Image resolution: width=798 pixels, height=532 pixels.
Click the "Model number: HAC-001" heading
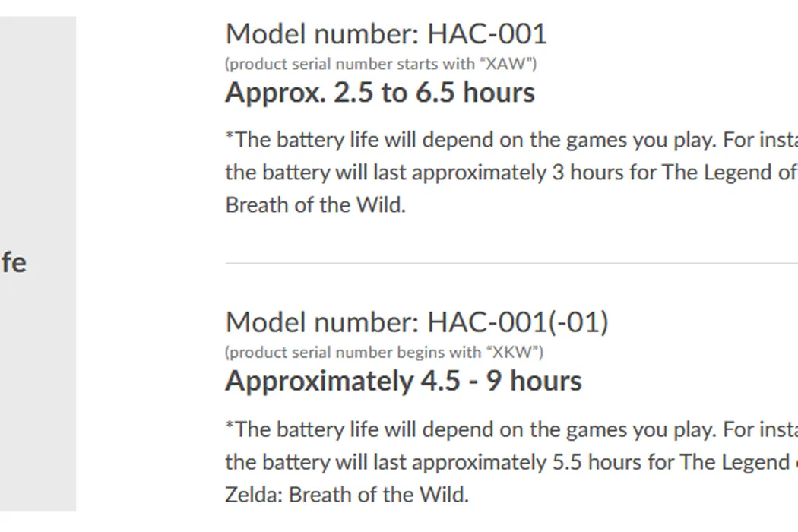pyautogui.click(x=386, y=34)
